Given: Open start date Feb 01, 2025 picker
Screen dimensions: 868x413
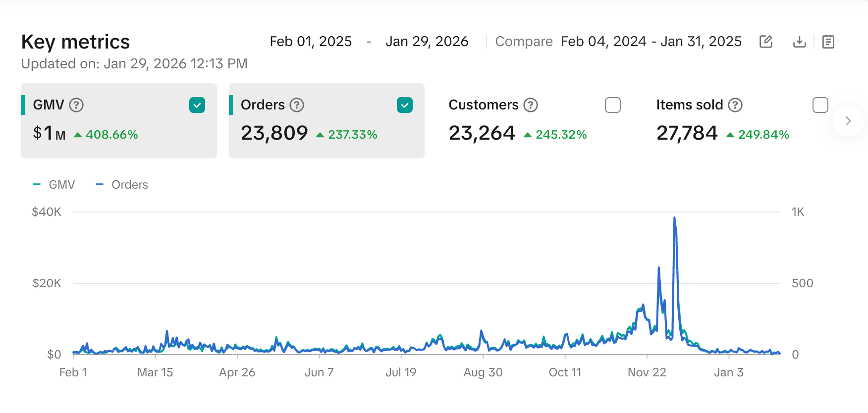Looking at the screenshot, I should 311,42.
